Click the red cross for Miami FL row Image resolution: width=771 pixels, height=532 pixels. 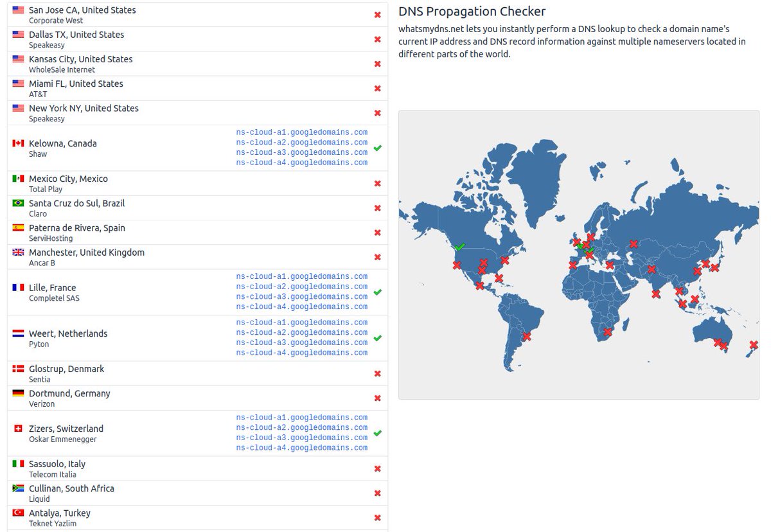coord(377,89)
